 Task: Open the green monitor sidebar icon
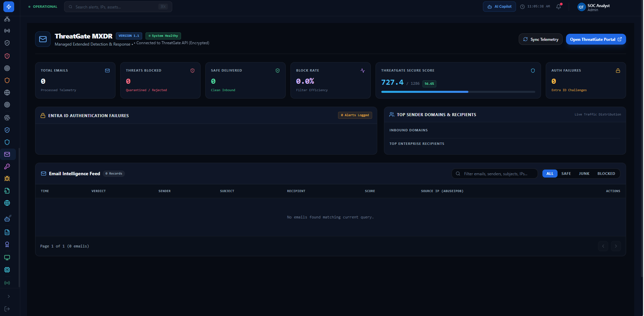click(x=7, y=258)
